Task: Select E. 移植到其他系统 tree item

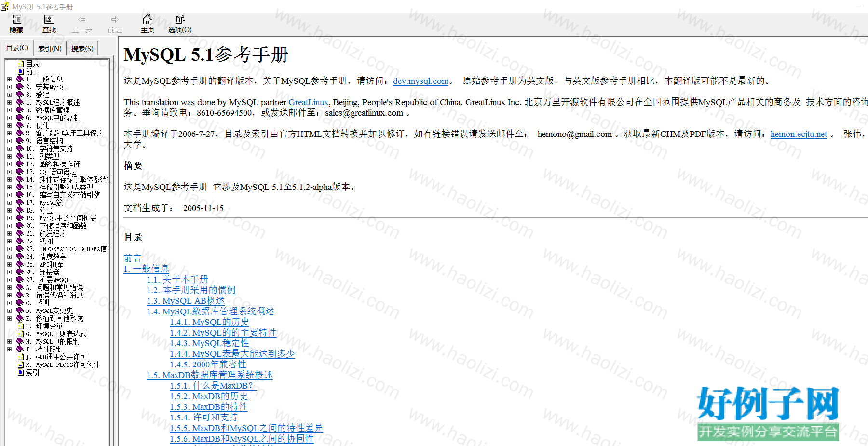Action: (54, 318)
